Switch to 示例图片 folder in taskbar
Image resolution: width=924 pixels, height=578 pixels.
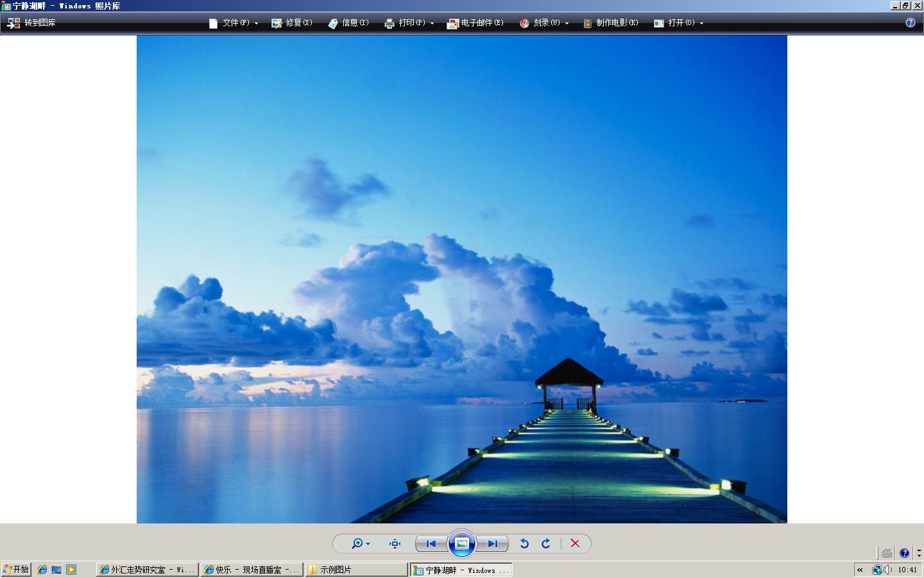point(356,570)
